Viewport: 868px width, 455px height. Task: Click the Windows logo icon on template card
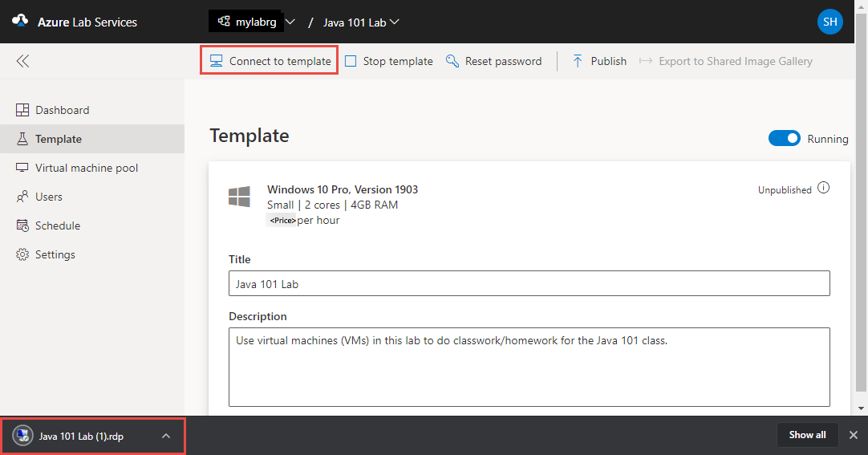(239, 197)
